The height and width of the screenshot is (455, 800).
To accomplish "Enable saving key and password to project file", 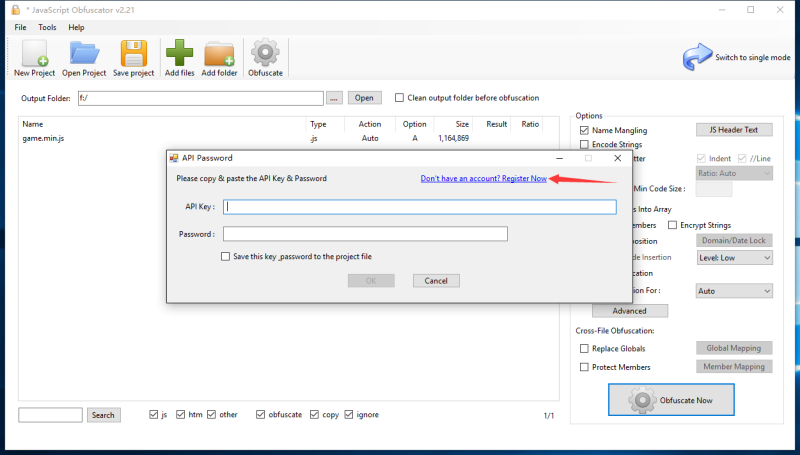I will (227, 256).
